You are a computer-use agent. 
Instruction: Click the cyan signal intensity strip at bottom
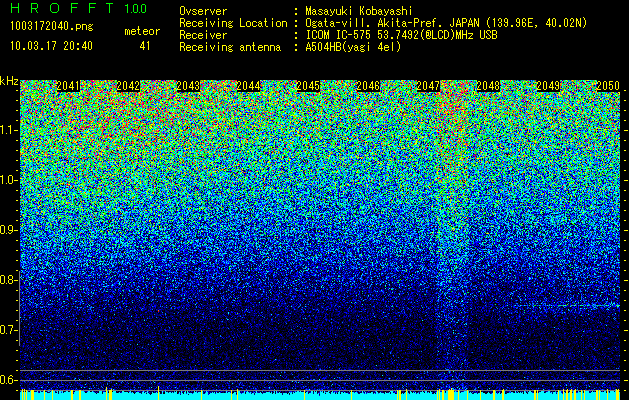[x=320, y=395]
